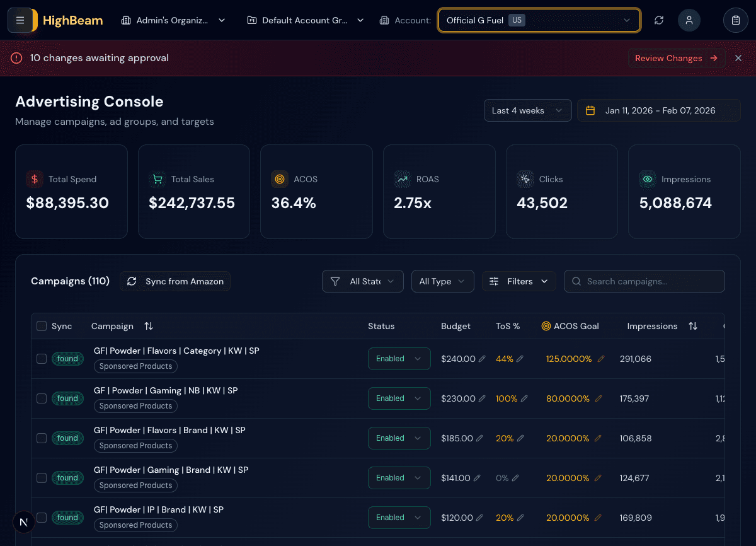Click the dollar icon on the Total Spend card
Image resolution: width=756 pixels, height=546 pixels.
(x=34, y=179)
